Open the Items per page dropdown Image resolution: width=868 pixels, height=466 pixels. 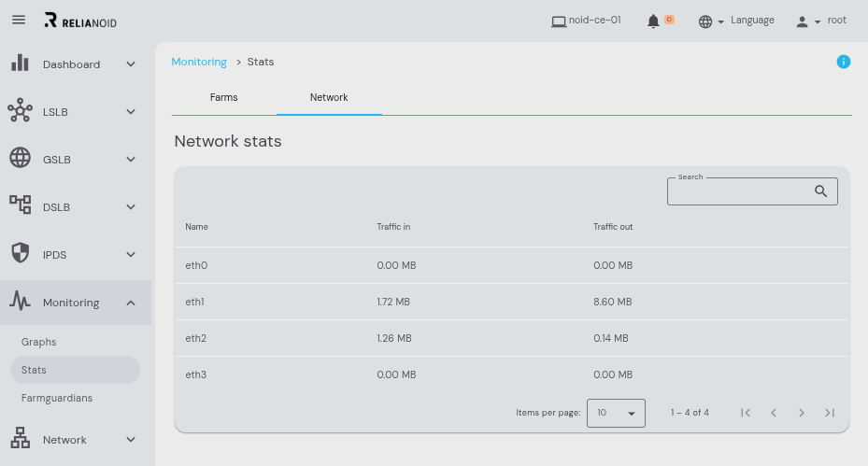(x=616, y=413)
